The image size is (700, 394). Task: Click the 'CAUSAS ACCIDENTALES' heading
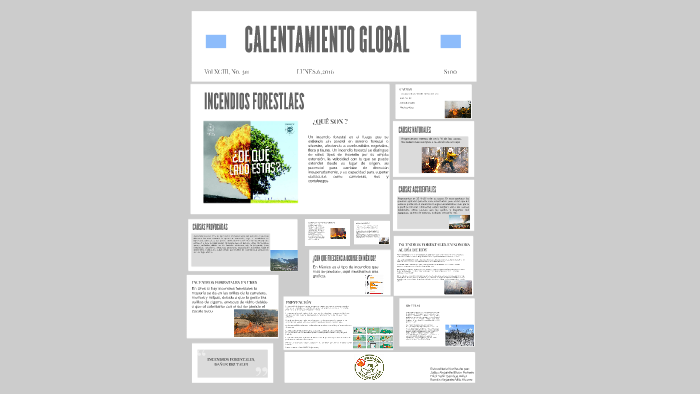click(x=417, y=189)
